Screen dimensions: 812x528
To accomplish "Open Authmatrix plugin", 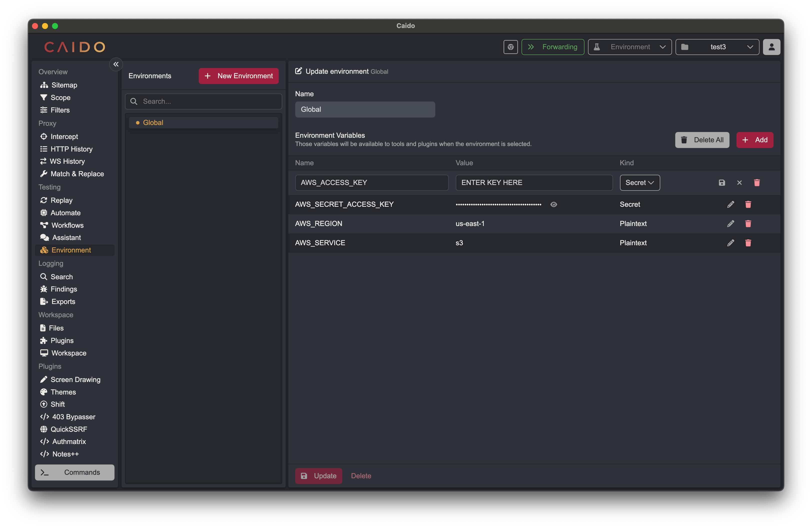I will [75, 441].
